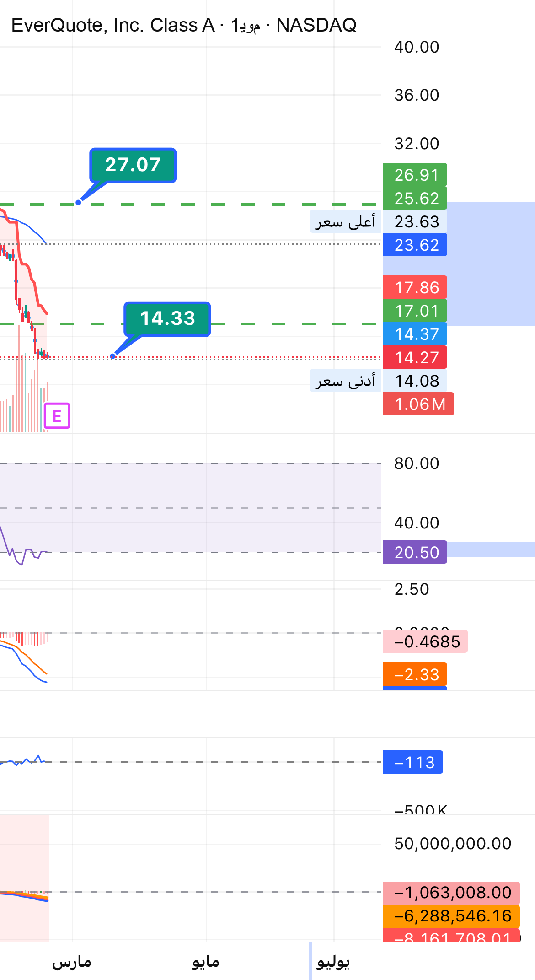Screen dimensions: 535x980
Task: Click the red 17.86 price label
Action: (x=415, y=287)
